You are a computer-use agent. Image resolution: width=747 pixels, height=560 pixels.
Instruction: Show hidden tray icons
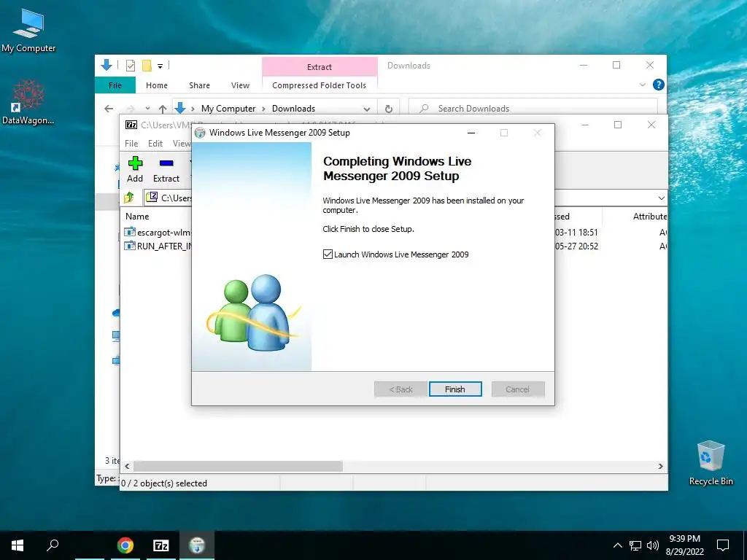pos(618,545)
